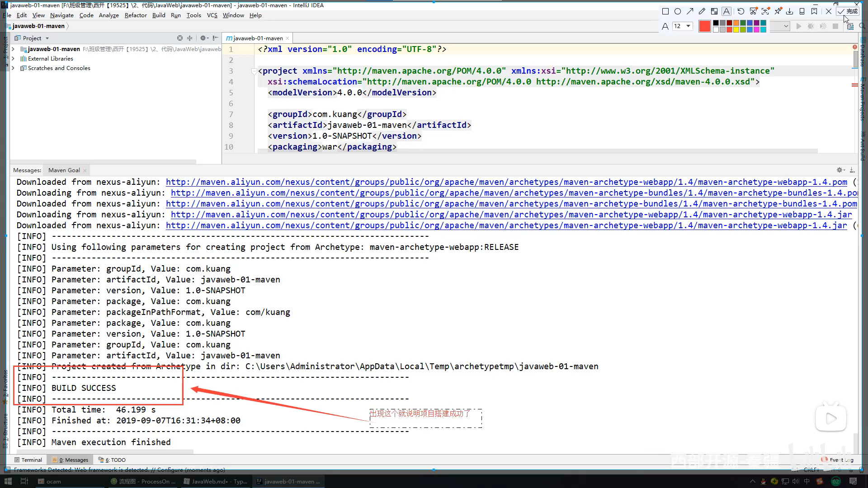Image resolution: width=868 pixels, height=488 pixels.
Task: Open the Navigate menu
Action: [x=62, y=15]
